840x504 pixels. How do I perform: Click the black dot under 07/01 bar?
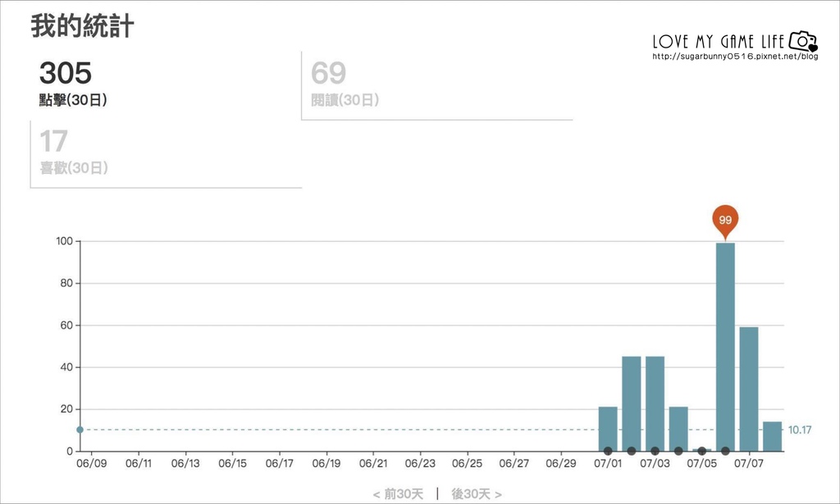point(608,451)
